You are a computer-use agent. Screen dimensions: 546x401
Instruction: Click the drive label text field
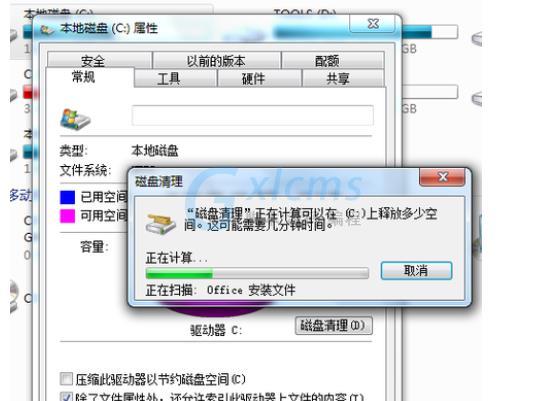(252, 115)
